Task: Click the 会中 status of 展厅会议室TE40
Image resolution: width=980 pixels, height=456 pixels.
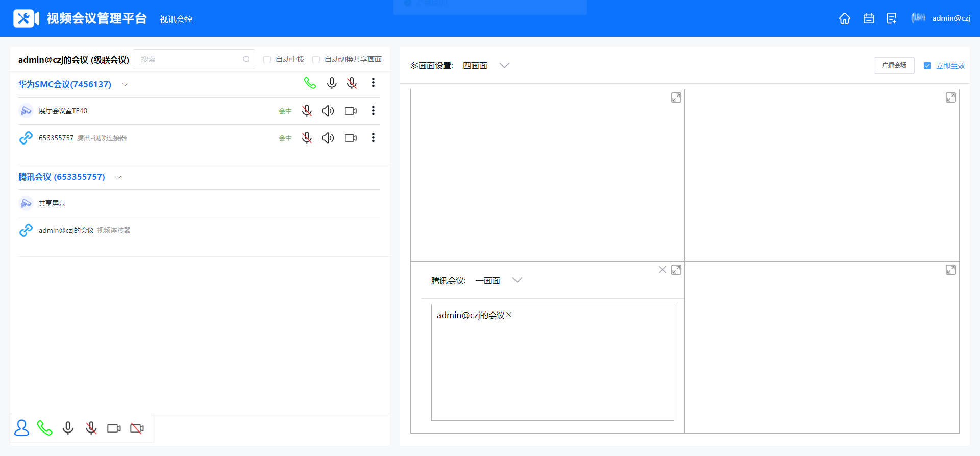Action: (285, 111)
